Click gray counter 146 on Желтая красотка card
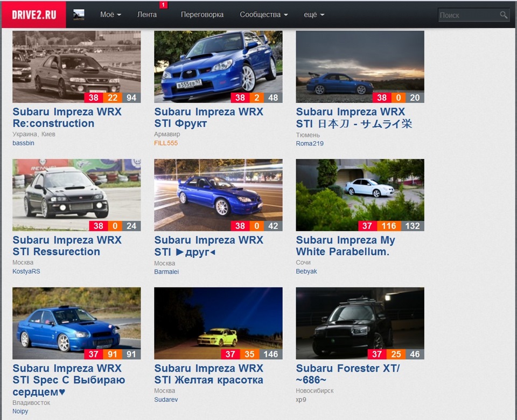 pyautogui.click(x=271, y=354)
